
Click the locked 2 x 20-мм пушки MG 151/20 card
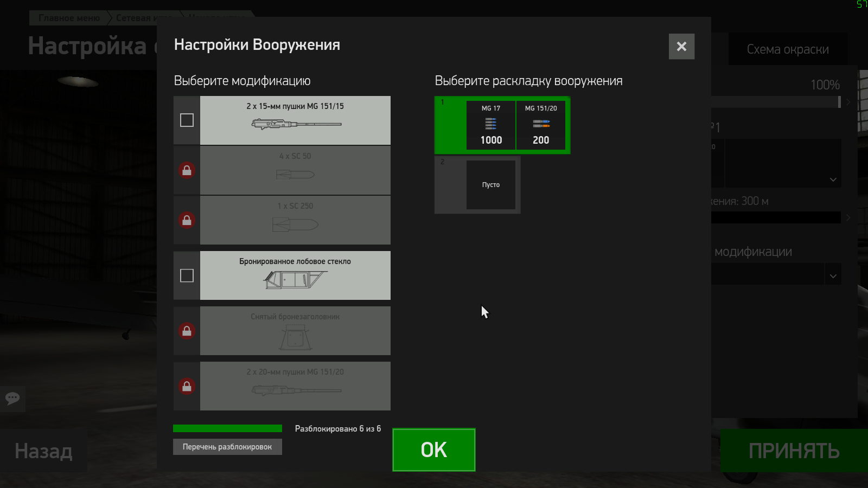coord(295,386)
